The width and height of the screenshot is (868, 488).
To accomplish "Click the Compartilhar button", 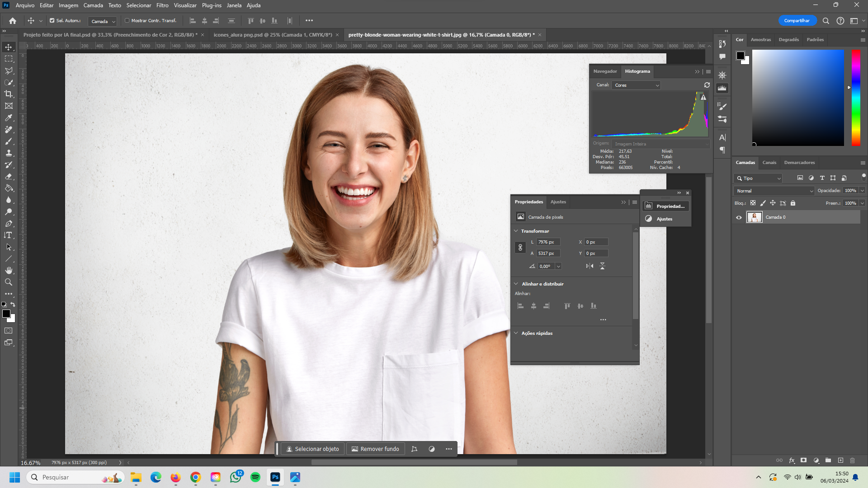I will 797,20.
